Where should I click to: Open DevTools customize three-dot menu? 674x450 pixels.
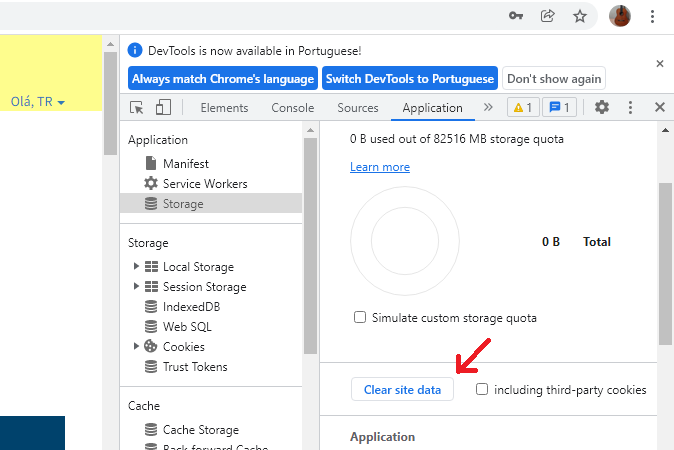tap(630, 107)
